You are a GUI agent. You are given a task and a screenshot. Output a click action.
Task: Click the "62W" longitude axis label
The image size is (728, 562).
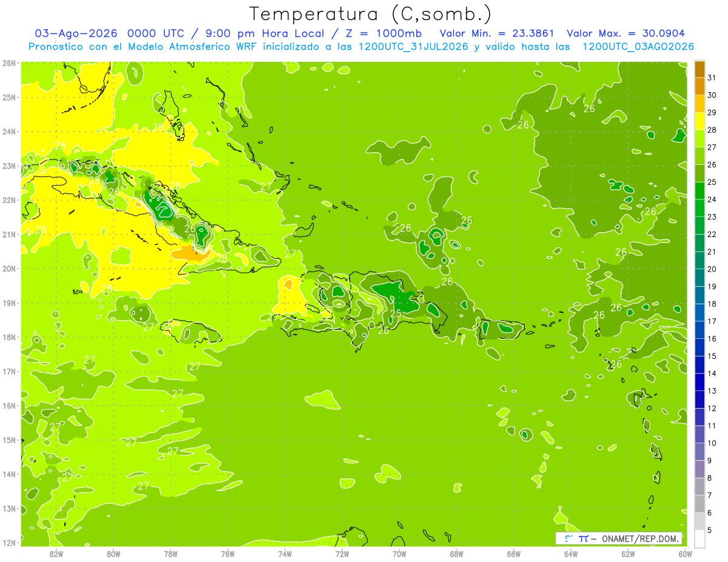tap(628, 554)
